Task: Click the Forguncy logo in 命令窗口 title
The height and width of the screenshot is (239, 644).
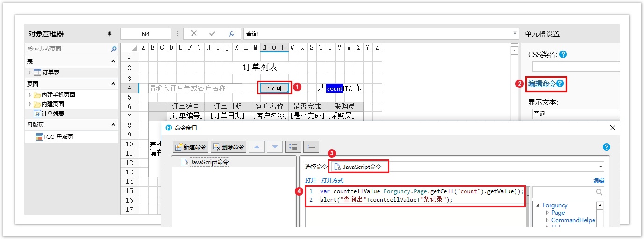Action: point(169,128)
